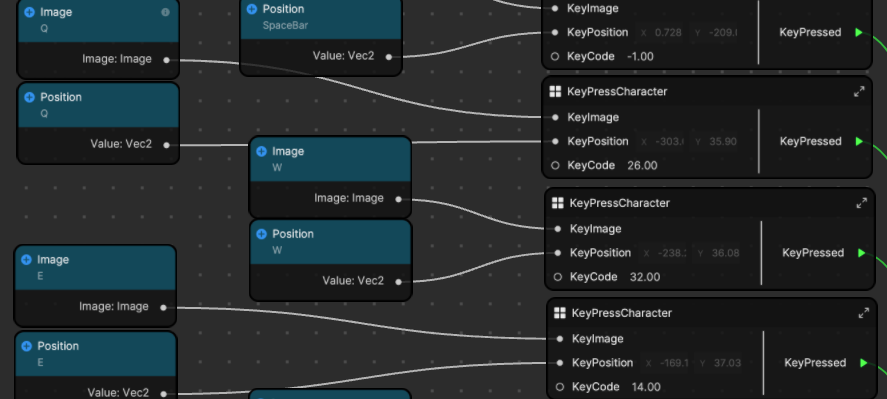Viewport: 887px width, 399px height.
Task: Click the plus icon on Image E node
Action: [26, 260]
